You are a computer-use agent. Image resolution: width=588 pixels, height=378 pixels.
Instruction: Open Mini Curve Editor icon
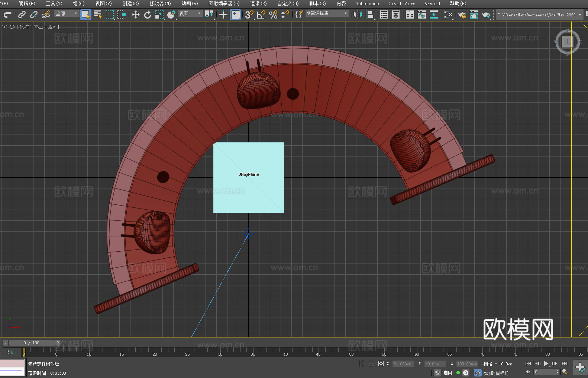[10, 352]
